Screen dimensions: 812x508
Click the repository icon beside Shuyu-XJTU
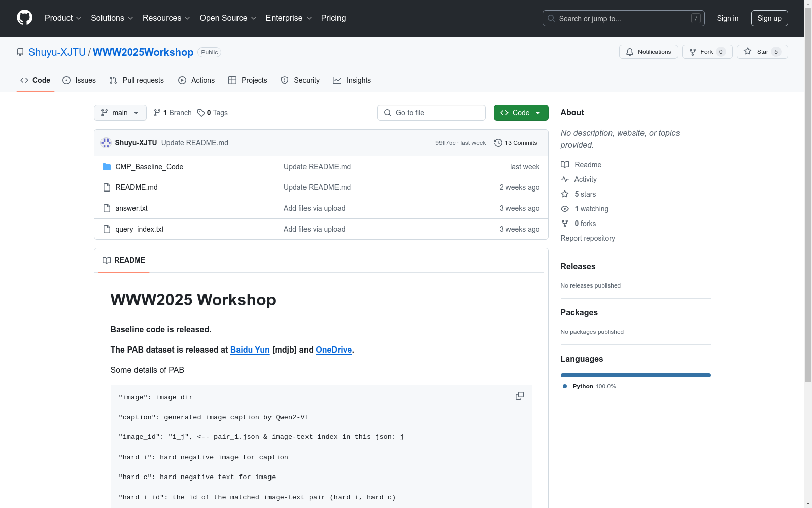pos(20,52)
